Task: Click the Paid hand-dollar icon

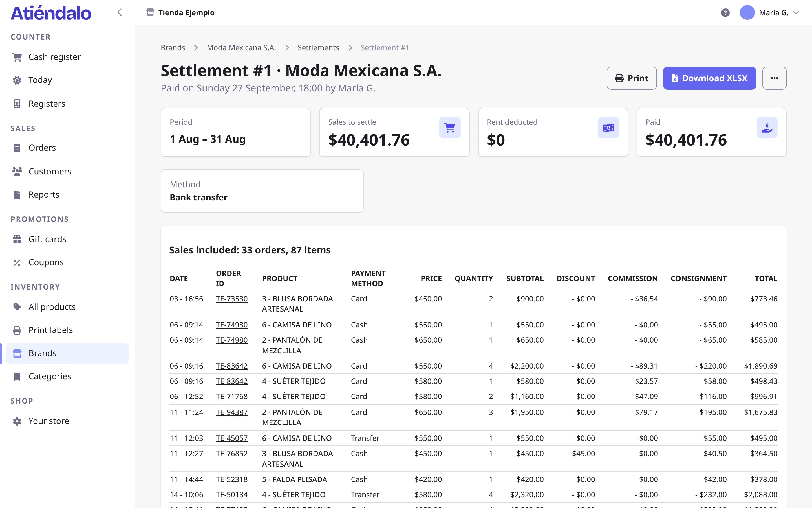Action: tap(767, 128)
